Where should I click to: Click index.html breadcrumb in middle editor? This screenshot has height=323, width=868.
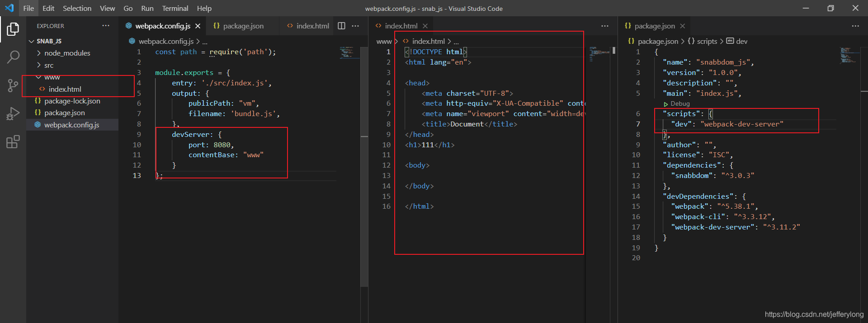(428, 41)
